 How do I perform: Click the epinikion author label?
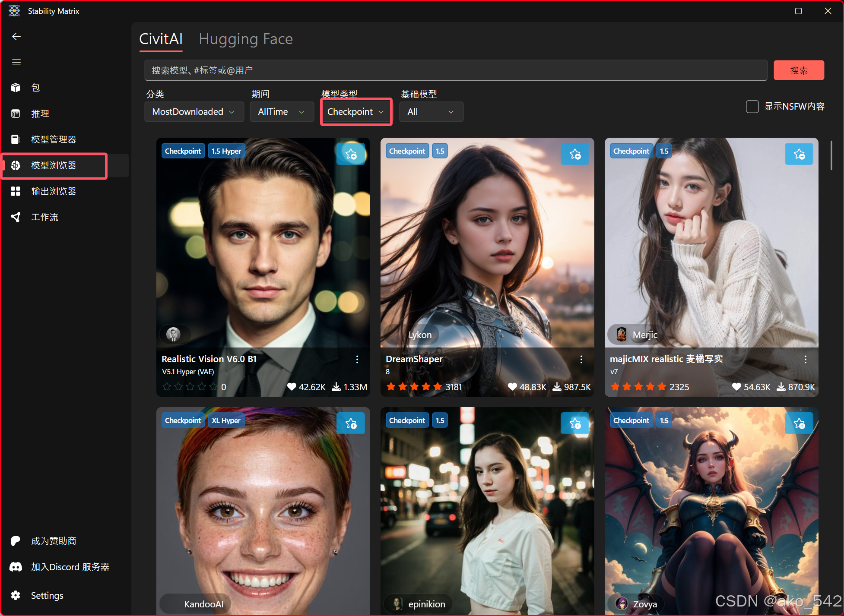click(x=427, y=604)
